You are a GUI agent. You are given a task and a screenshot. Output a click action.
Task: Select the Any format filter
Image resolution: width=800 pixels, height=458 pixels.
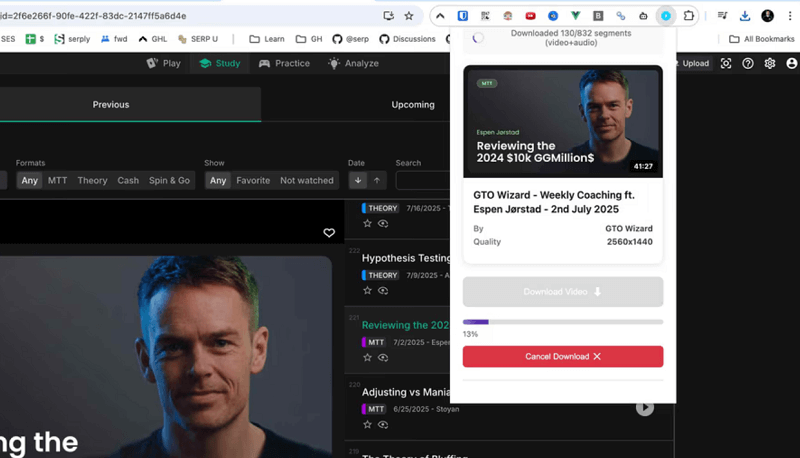pyautogui.click(x=30, y=181)
